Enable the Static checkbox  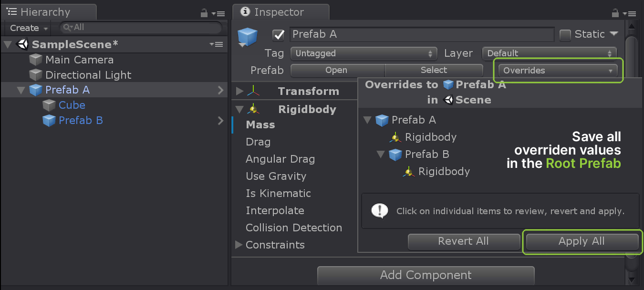[x=565, y=34]
